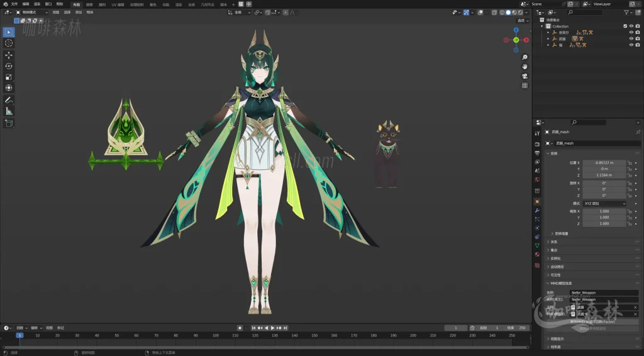Open the Object Data green triangle tab
The width and height of the screenshot is (644, 356).
pyautogui.click(x=537, y=245)
